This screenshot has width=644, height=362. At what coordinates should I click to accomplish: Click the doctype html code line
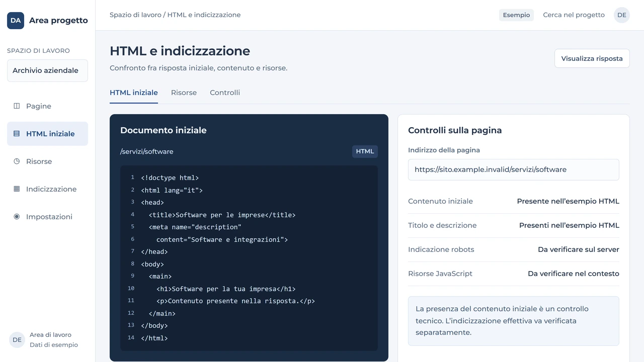point(170,178)
